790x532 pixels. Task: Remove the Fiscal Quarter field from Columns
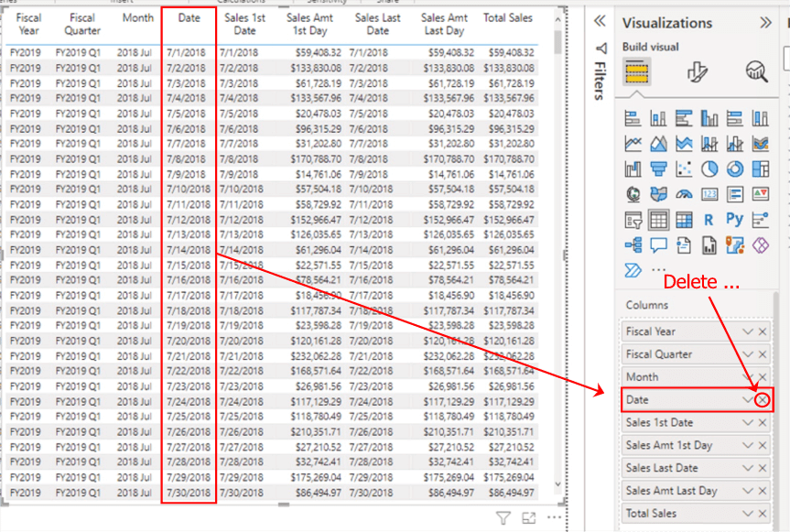pyautogui.click(x=763, y=354)
